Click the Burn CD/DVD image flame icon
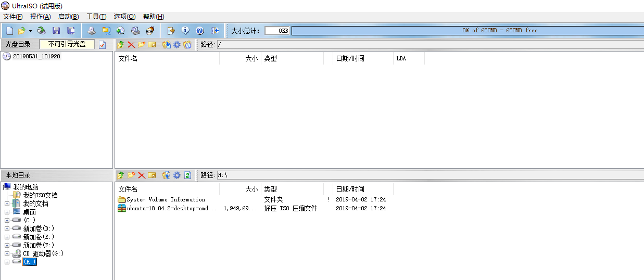Viewport: 644px width, 280px height. coord(150,31)
